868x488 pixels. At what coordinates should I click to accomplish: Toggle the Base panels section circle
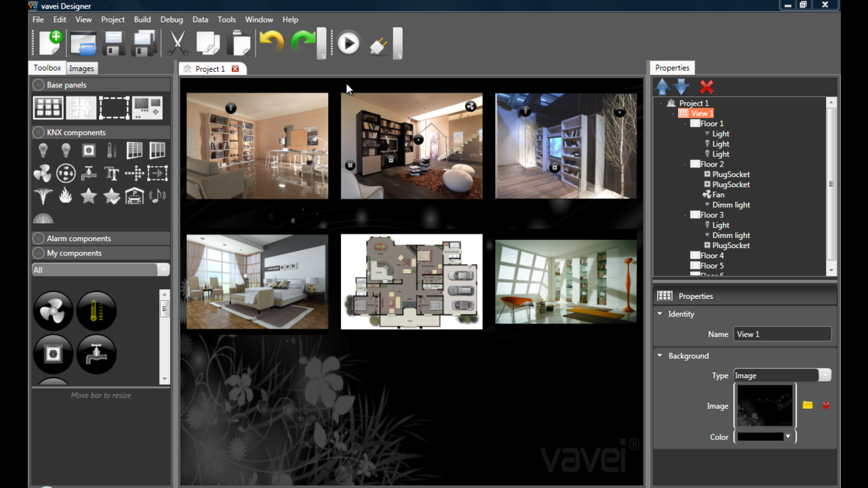[x=39, y=85]
